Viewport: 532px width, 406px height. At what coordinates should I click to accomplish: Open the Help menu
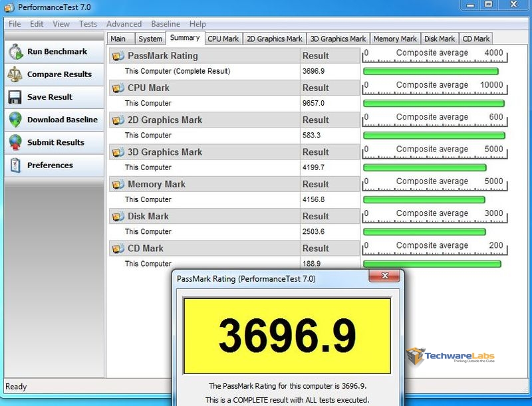(x=198, y=24)
